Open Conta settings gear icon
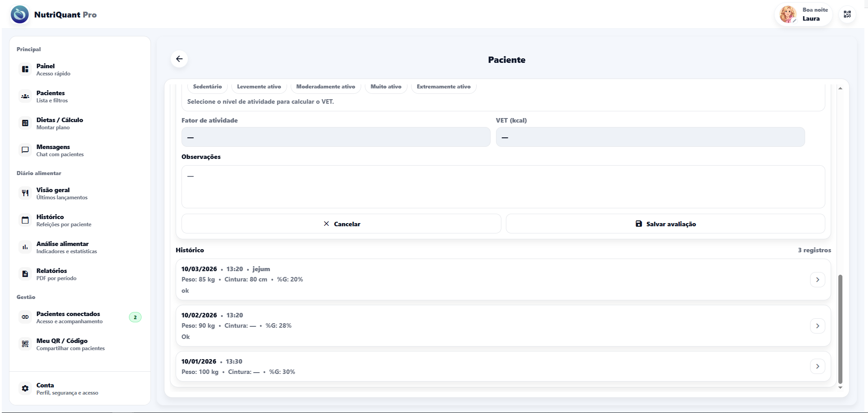The image size is (868, 413). (25, 388)
